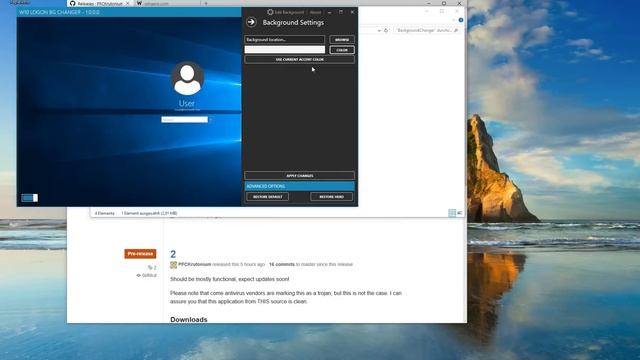Image resolution: width=640 pixels, height=360 pixels.
Task: Click the PFCKrutonium avatar icon
Action: click(173, 265)
